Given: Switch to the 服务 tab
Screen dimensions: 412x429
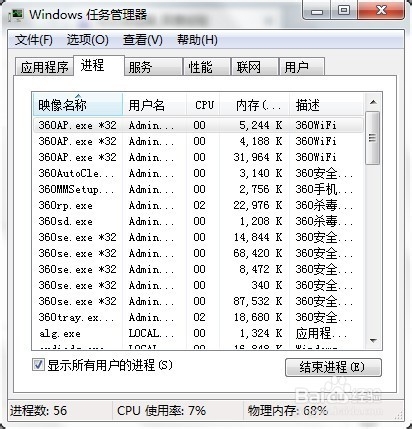Looking at the screenshot, I should pos(154,67).
